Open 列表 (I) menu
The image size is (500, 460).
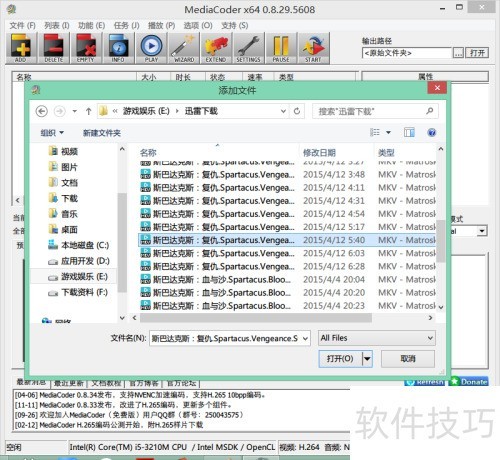click(57, 25)
